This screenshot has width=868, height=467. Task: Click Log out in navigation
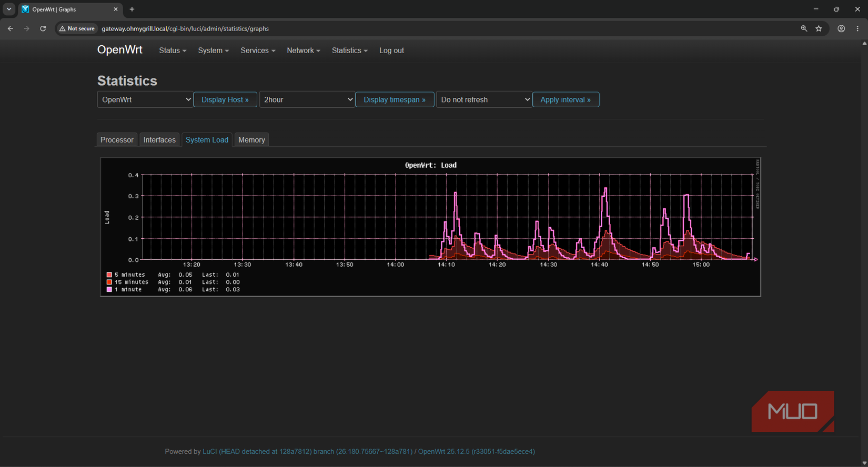(391, 50)
